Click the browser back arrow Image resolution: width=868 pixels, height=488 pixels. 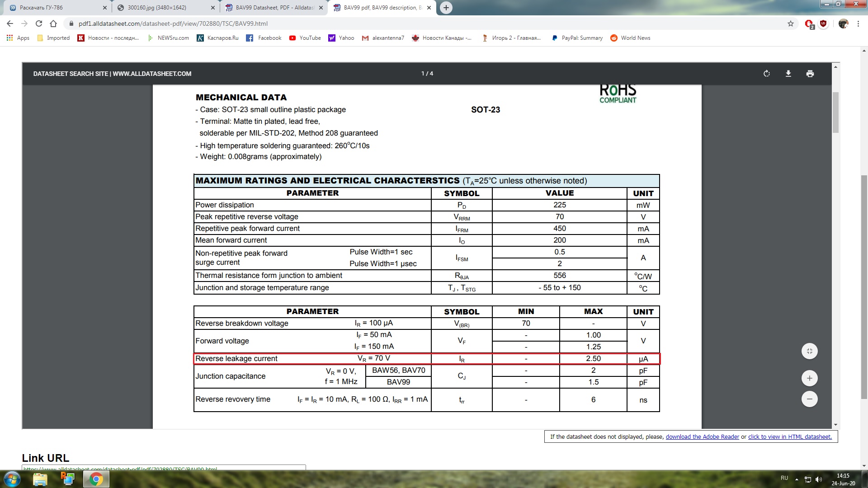coord(10,23)
